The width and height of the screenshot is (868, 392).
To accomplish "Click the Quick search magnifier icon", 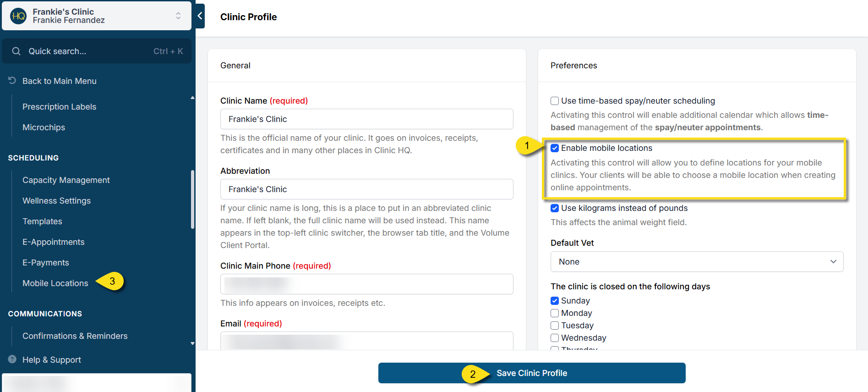I will pyautogui.click(x=16, y=51).
